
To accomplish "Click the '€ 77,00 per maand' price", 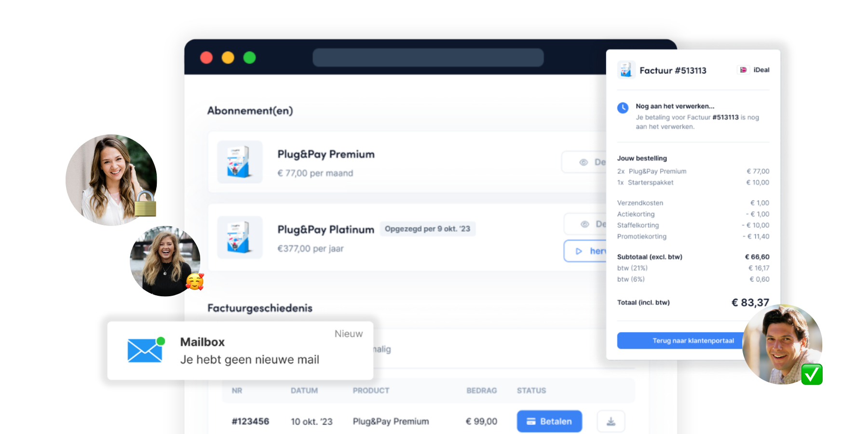I will pyautogui.click(x=315, y=173).
